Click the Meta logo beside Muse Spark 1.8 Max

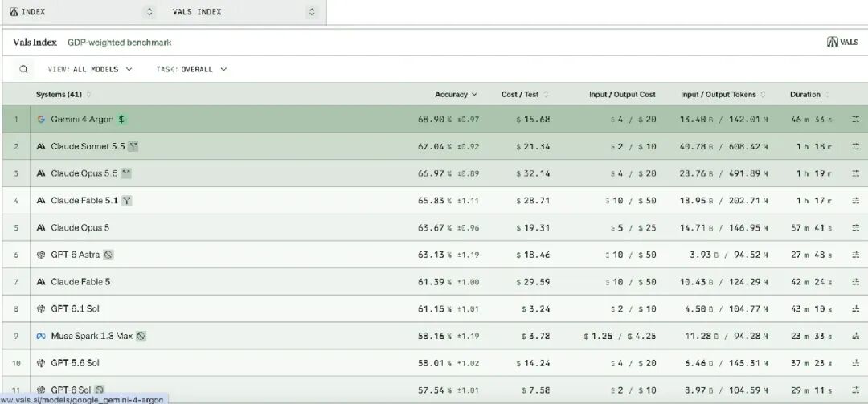point(40,336)
